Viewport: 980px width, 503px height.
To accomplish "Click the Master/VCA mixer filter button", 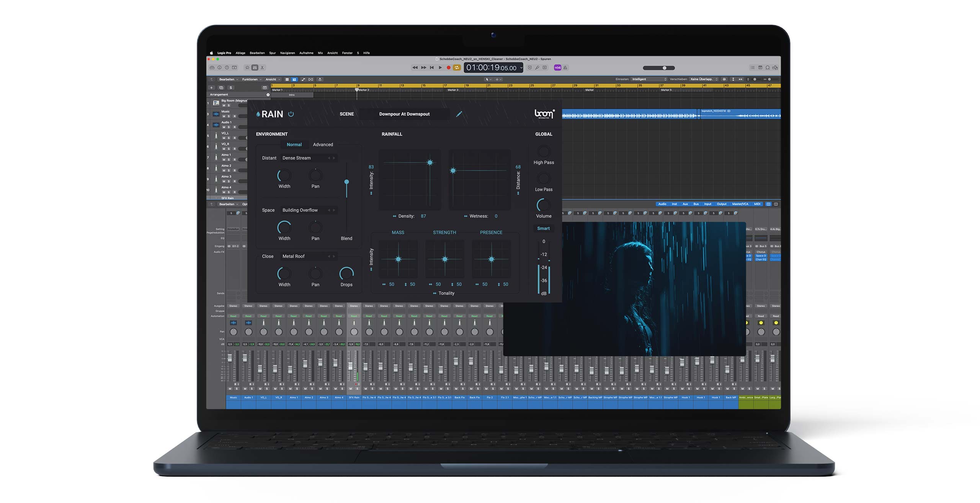I will click(740, 204).
